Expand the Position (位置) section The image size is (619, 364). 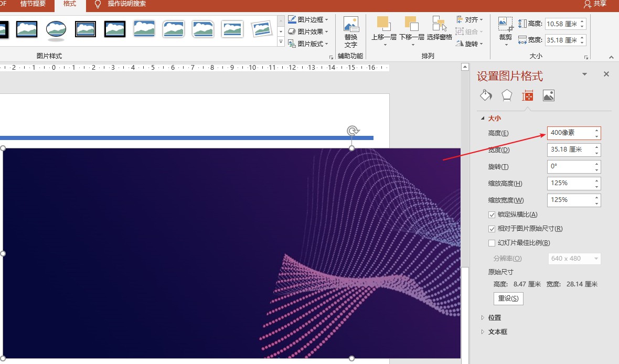tap(494, 317)
